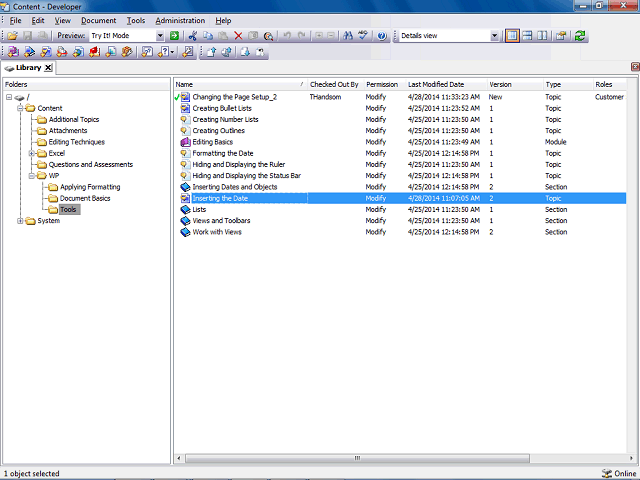640x480 pixels.
Task: Sort by Last Modified Date column header
Action: click(x=446, y=84)
